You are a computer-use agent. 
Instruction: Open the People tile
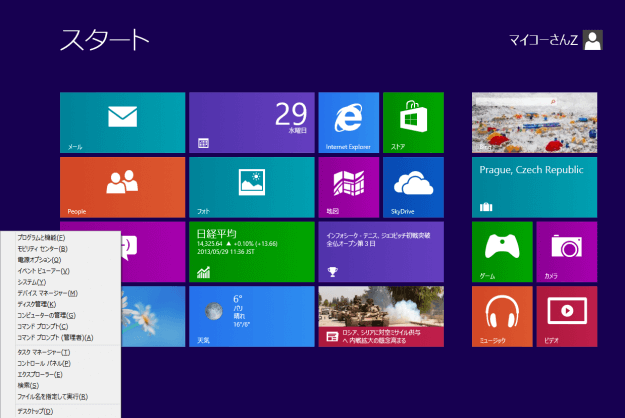(122, 186)
